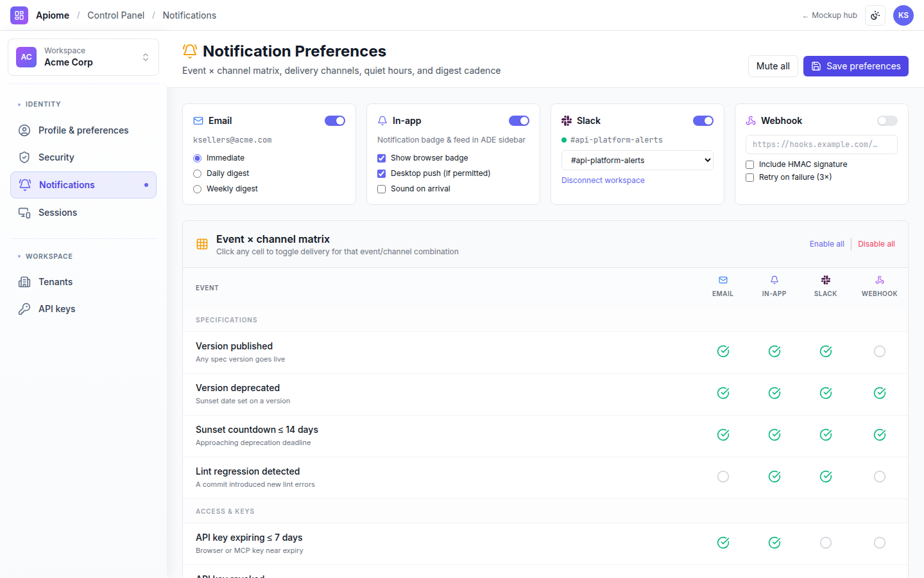This screenshot has height=578, width=924.
Task: Turn off the Slack channel switch
Action: 703,121
